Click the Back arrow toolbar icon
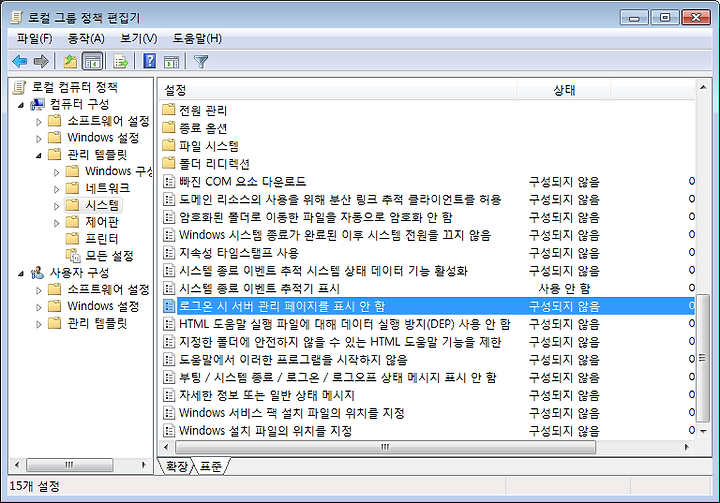This screenshot has width=720, height=503. [19, 61]
